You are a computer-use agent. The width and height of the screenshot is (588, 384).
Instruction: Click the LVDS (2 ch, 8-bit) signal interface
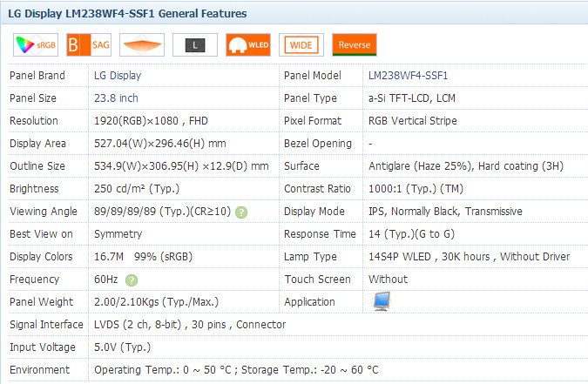pos(190,325)
